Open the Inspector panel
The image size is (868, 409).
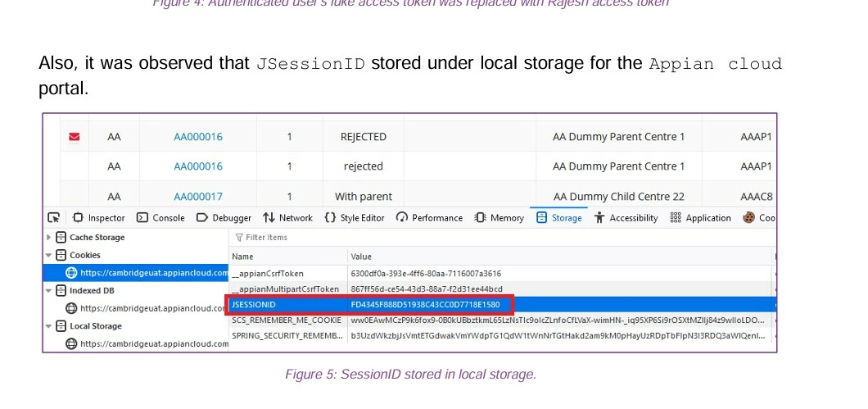coord(99,218)
